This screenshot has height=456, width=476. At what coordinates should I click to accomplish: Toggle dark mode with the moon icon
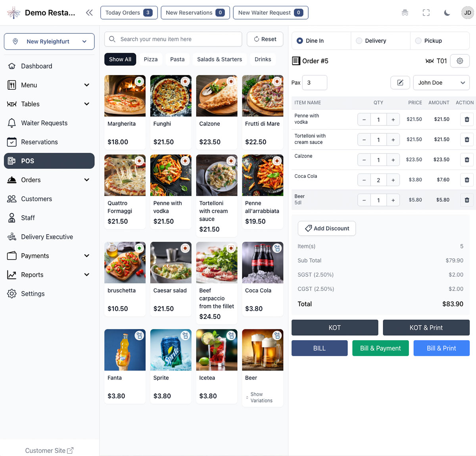447,13
